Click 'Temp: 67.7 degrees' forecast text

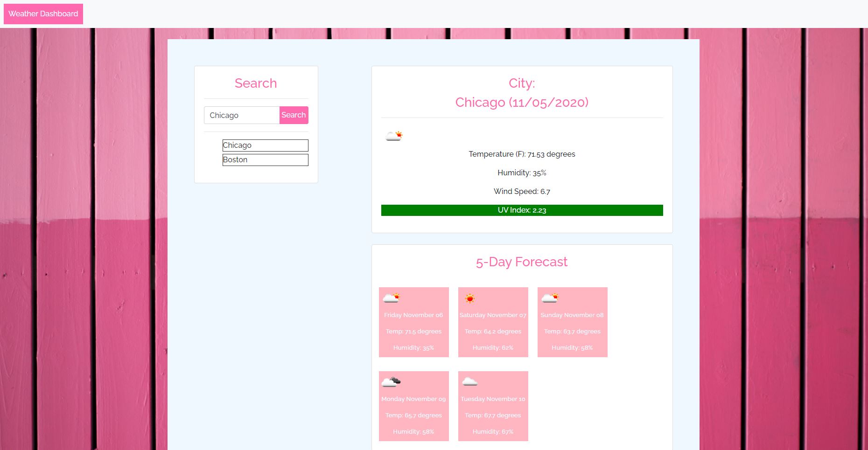coord(493,415)
